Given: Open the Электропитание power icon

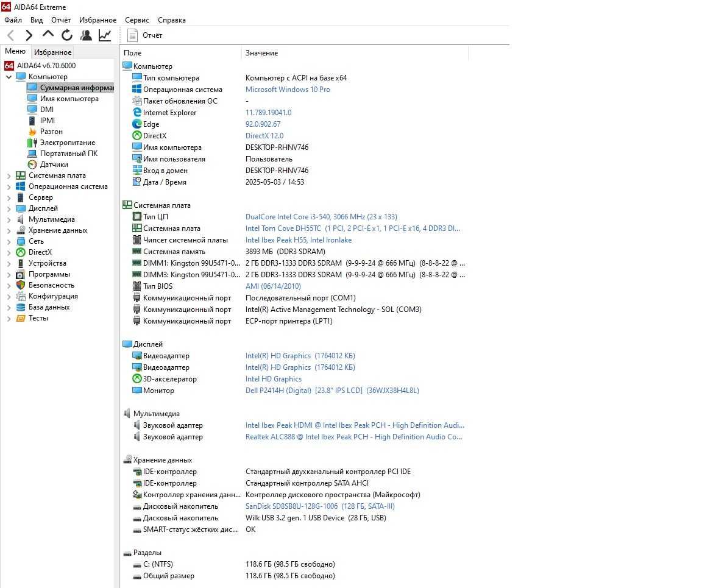Looking at the screenshot, I should tap(32, 143).
